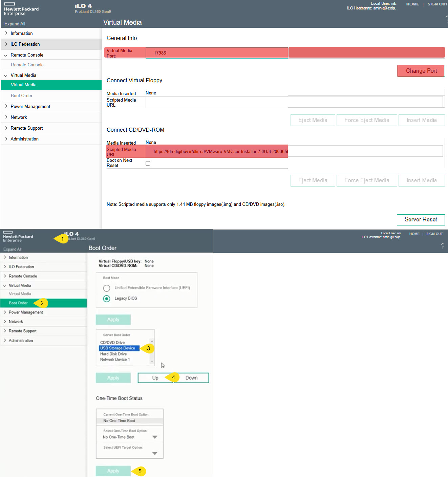Expand Administration in upper sidebar
This screenshot has height=477, width=448.
coord(6,139)
